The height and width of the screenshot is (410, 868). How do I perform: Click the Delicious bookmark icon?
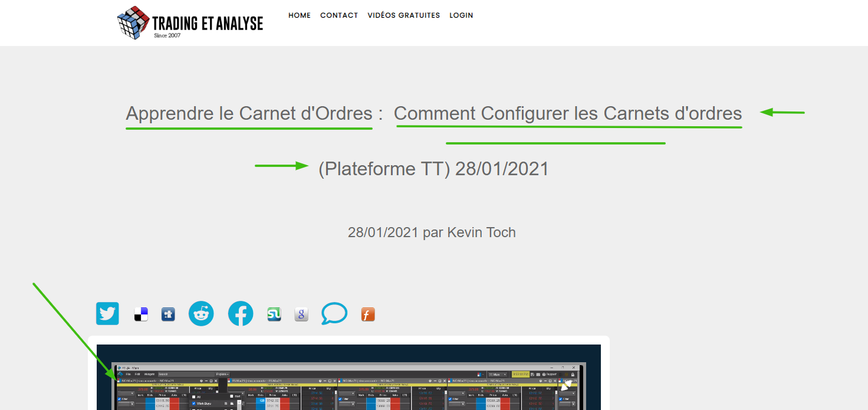pos(141,314)
